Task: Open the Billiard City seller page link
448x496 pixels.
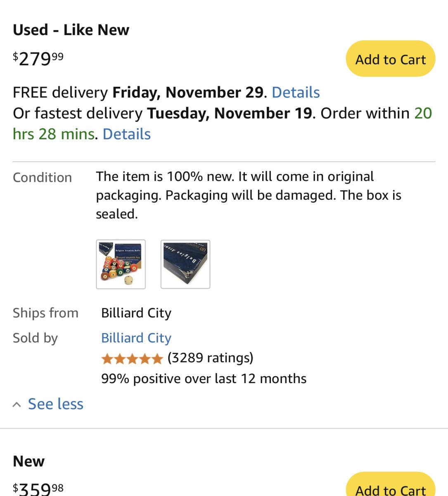Action: coord(136,338)
